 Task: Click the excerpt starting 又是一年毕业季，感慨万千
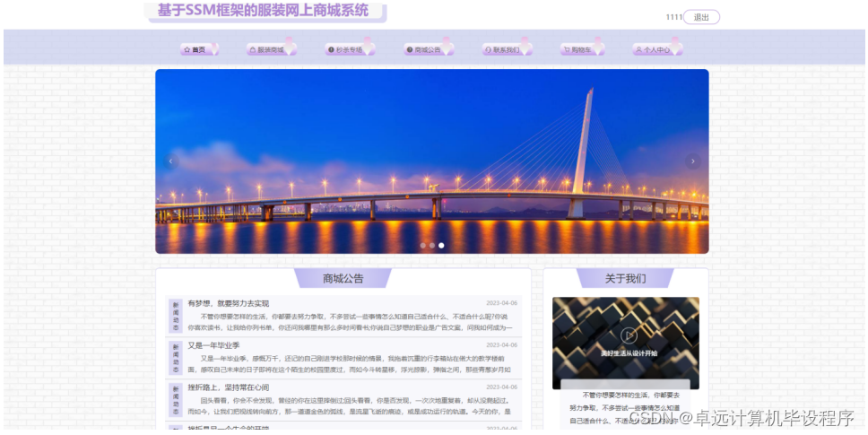click(350, 364)
